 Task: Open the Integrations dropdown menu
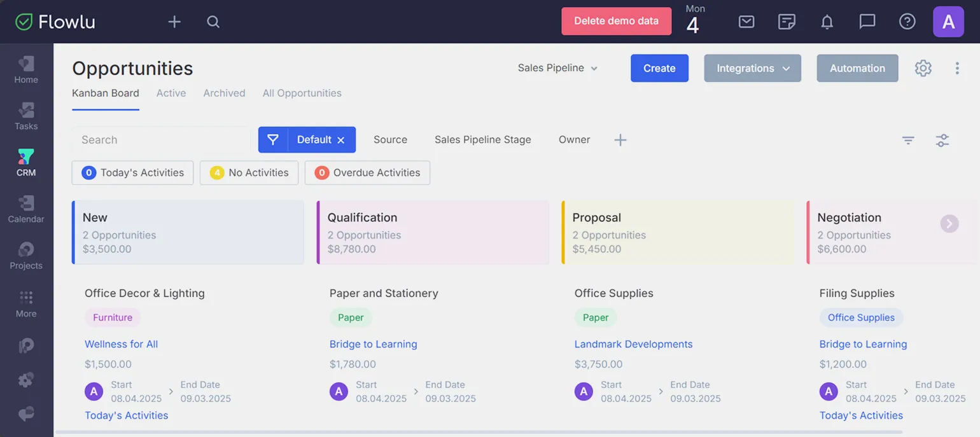tap(752, 68)
